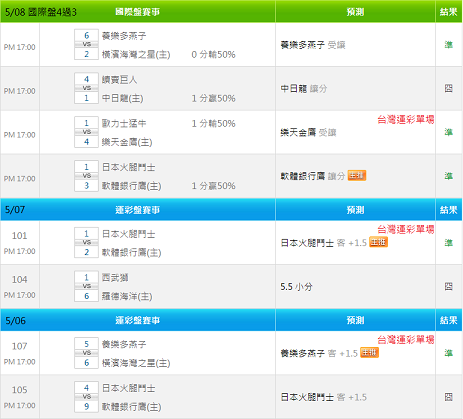Click the 預測 header in the 5/07 section
Image resolution: width=463 pixels, height=419 pixels.
(355, 210)
